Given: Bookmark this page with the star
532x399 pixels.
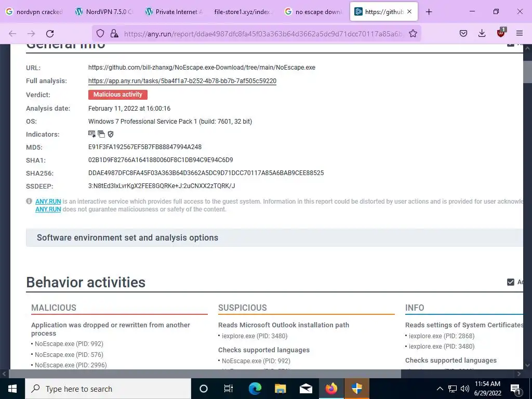Looking at the screenshot, I should coord(413,33).
